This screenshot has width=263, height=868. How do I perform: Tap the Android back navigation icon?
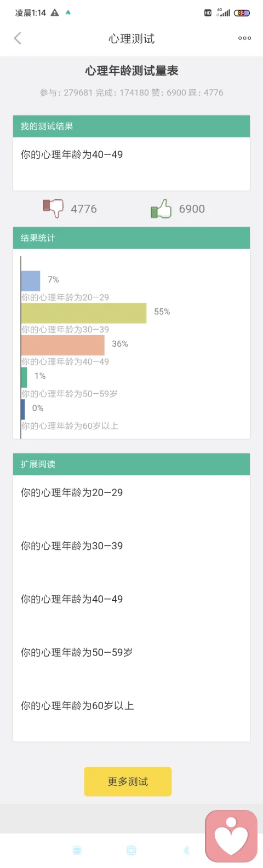(x=186, y=850)
